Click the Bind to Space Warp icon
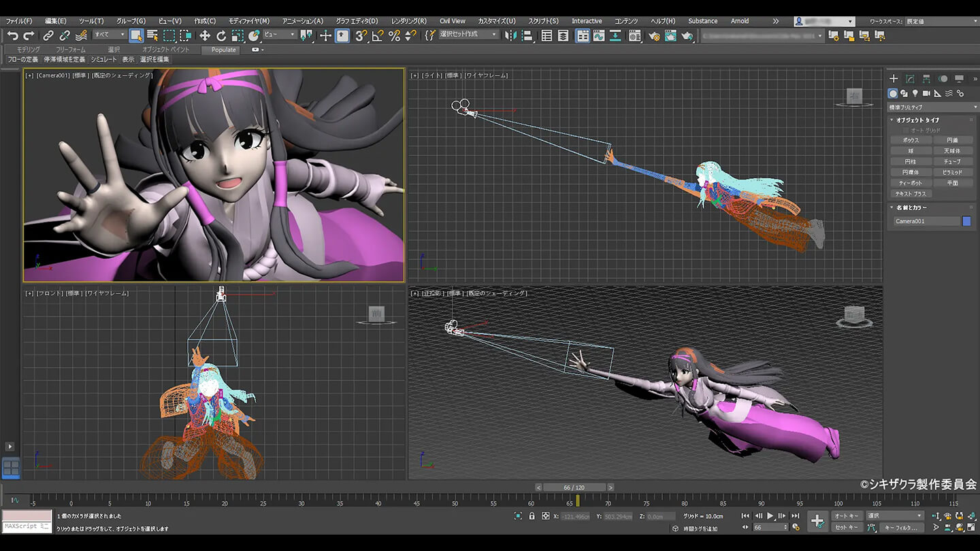980x551 pixels. tap(82, 35)
